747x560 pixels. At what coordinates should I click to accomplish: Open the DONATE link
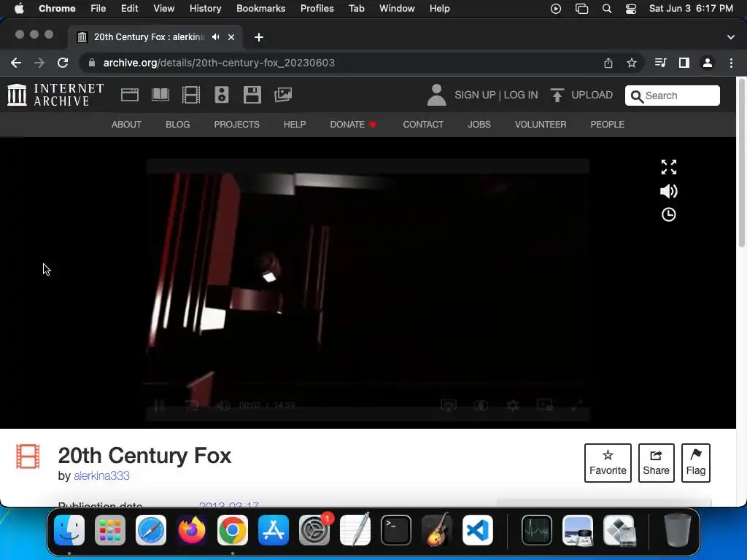pos(353,124)
